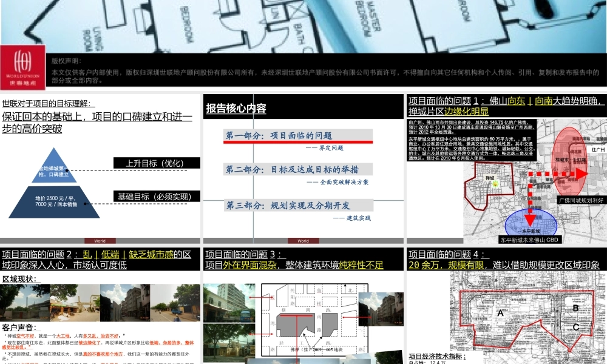Click '世联对于项目的目标理解:' heading
The width and height of the screenshot is (607, 364).
point(48,103)
